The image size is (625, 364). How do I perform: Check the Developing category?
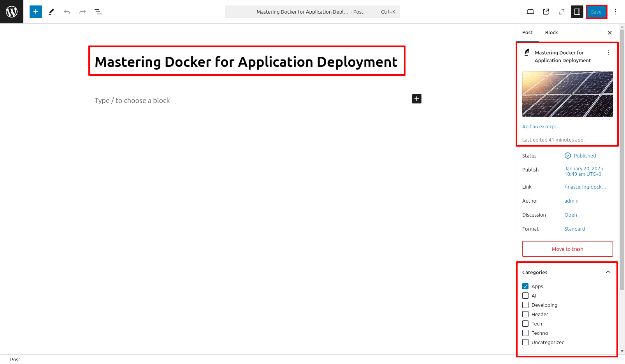[x=525, y=305]
